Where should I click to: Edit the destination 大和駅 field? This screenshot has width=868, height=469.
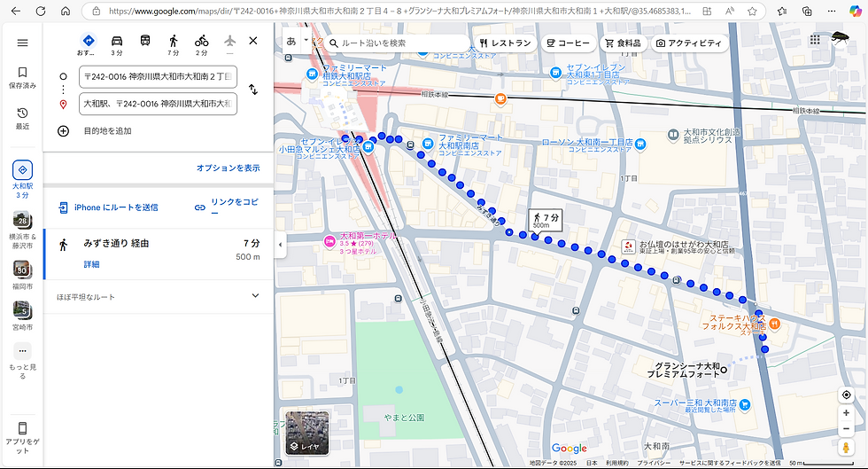[158, 104]
